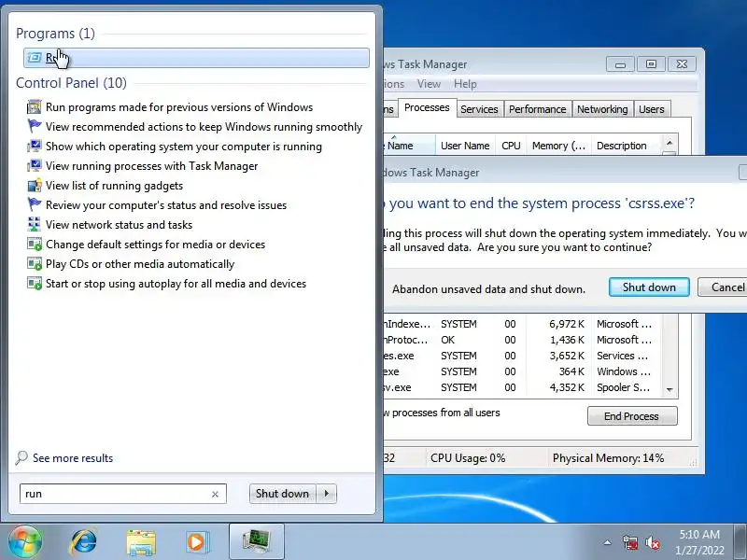Open the View menu in Task Manager
747x560 pixels.
coord(429,84)
